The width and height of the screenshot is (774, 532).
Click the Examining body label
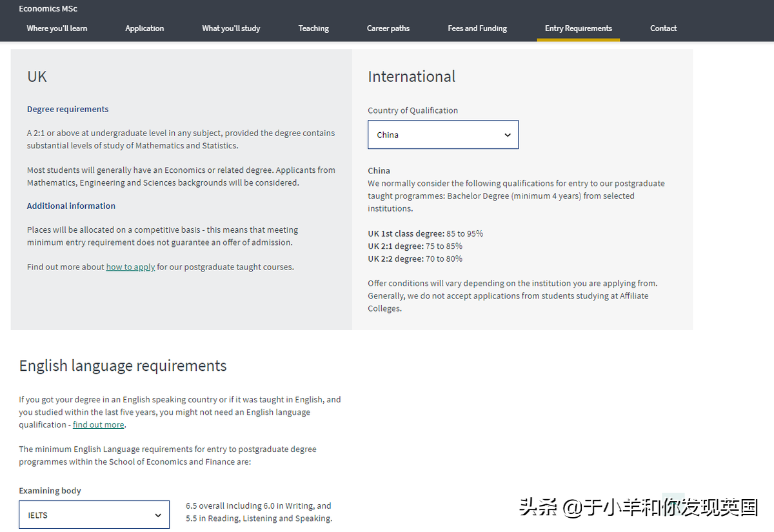50,491
